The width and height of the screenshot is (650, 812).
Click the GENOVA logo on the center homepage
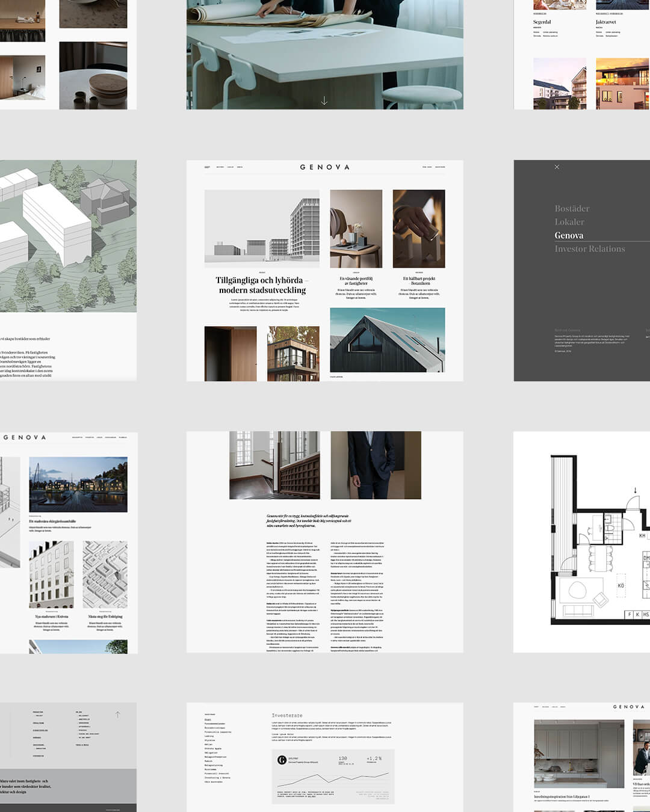pos(324,167)
